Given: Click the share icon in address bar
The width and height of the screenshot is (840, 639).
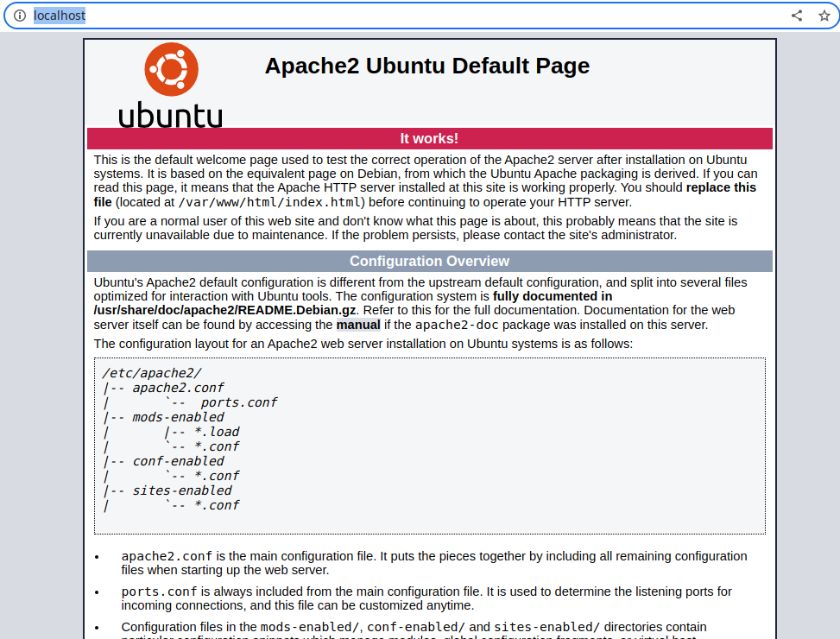Looking at the screenshot, I should [797, 16].
